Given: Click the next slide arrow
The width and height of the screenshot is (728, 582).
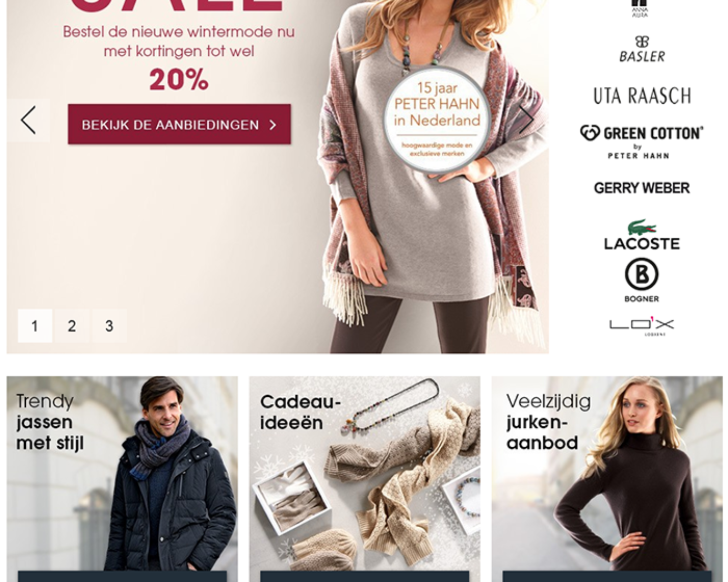Looking at the screenshot, I should [x=527, y=119].
